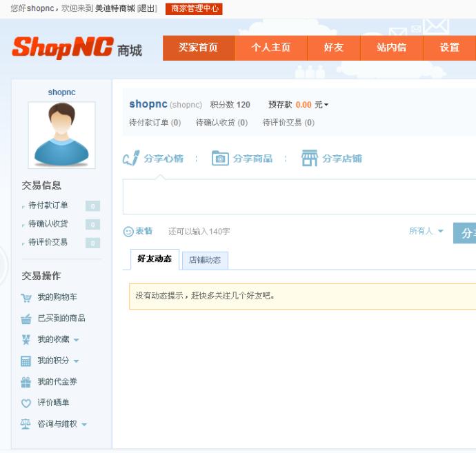Open 评价晒单 link
476x453 pixels.
(53, 403)
